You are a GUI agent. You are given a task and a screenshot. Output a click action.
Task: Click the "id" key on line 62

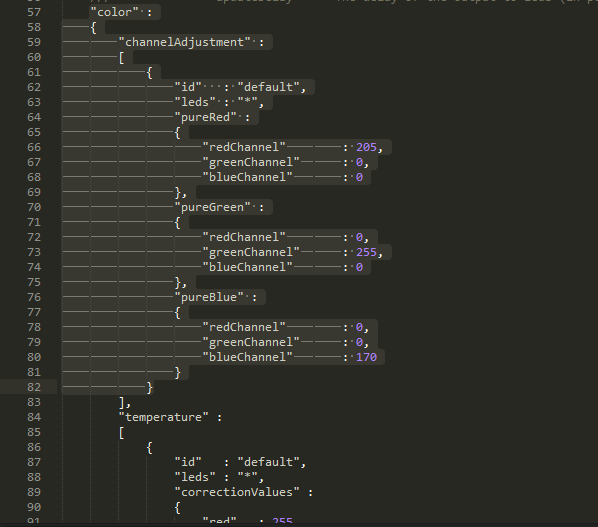[188, 87]
